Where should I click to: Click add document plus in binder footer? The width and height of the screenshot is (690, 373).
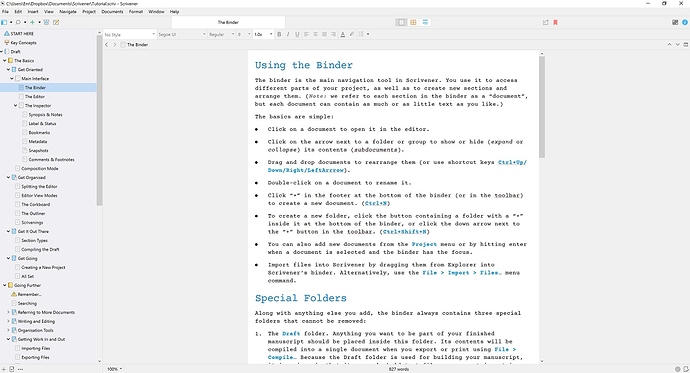point(4,369)
